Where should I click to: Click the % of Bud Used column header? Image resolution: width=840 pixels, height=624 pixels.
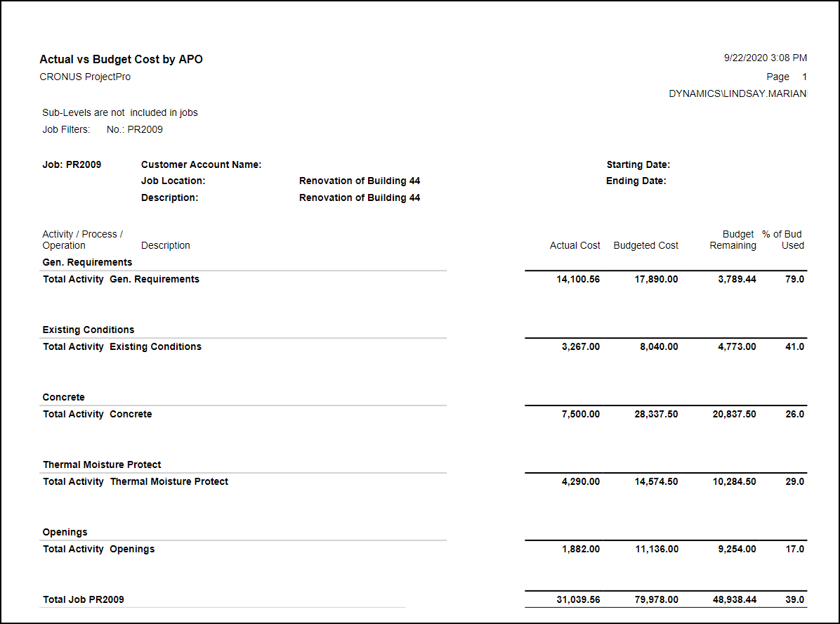coord(782,240)
